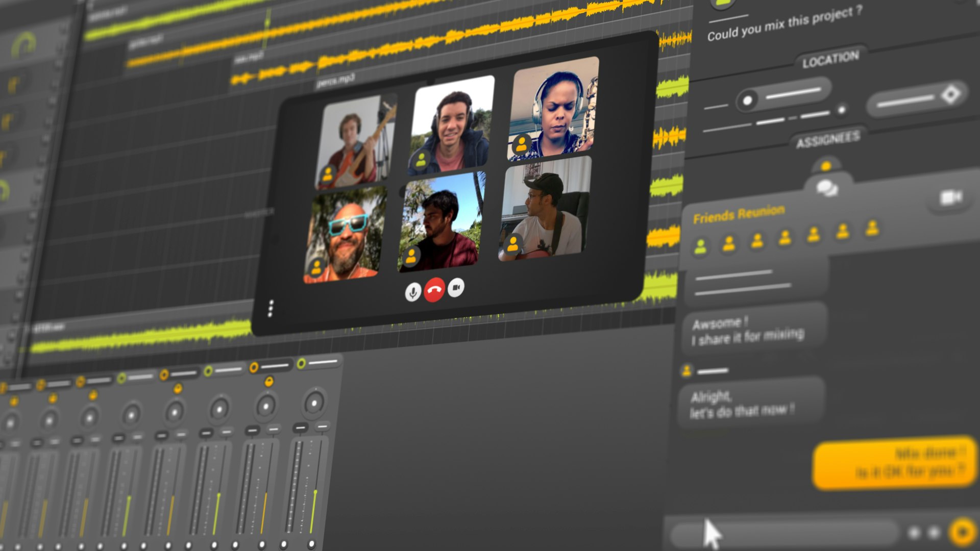
Task: Mute microphone in video call
Action: 412,292
